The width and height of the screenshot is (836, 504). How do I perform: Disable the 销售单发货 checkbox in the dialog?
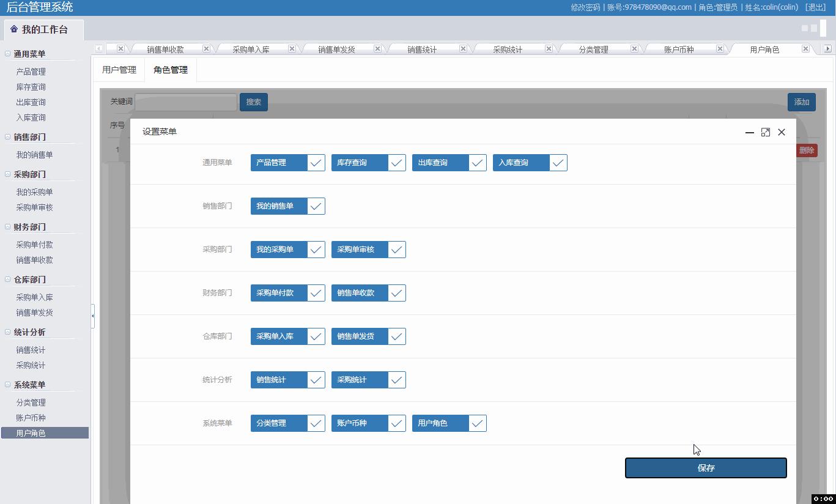coord(396,336)
